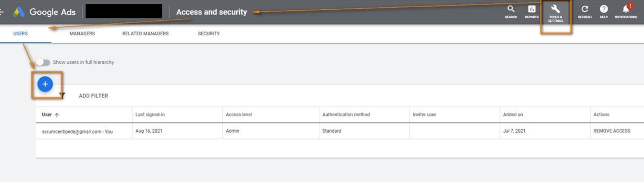Switch to the Managers tab
The width and height of the screenshot is (644, 182).
(82, 33)
